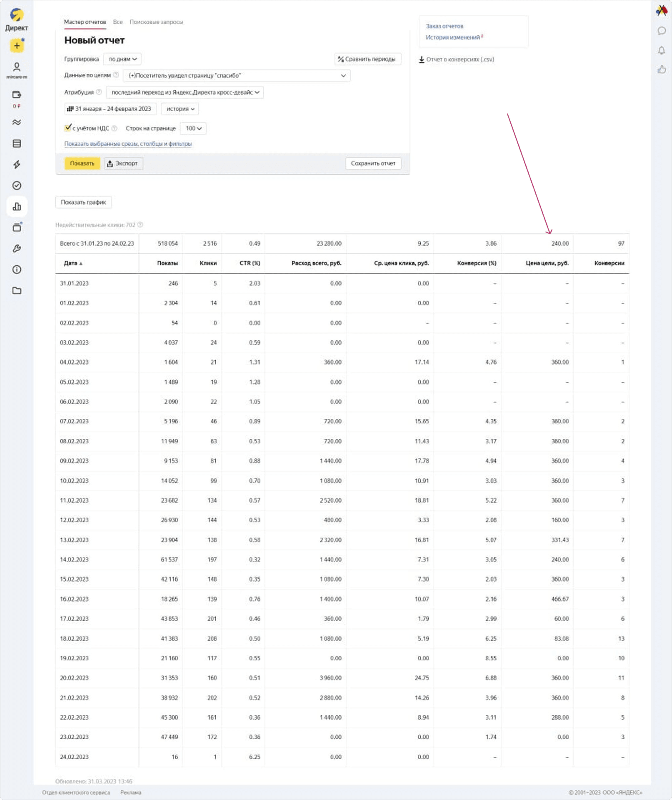Switch to 'Поисковые запросы' tab
This screenshot has width=672, height=800.
pyautogui.click(x=156, y=22)
